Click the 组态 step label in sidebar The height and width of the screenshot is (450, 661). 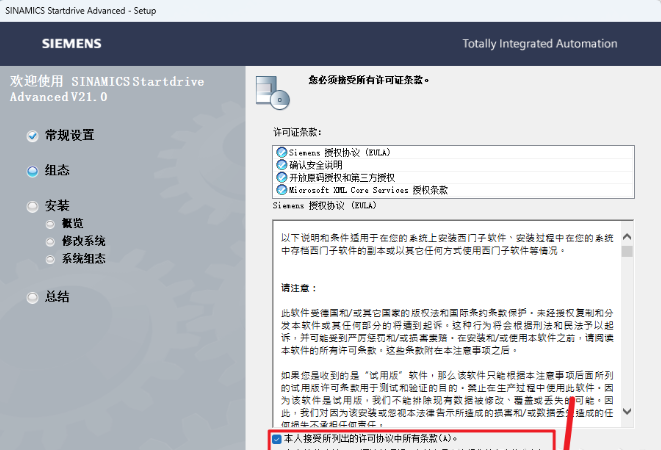tap(57, 171)
